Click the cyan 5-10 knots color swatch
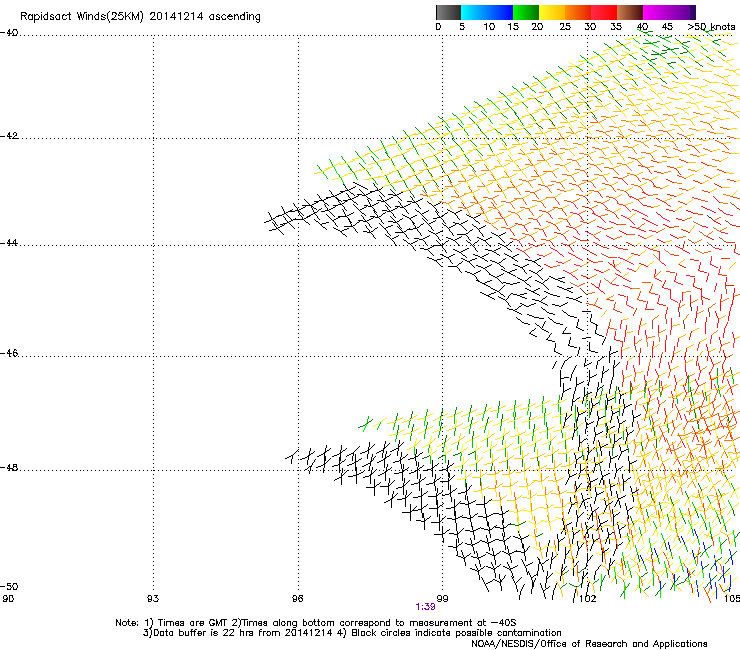Viewport: 740px width, 650px height. tap(473, 12)
